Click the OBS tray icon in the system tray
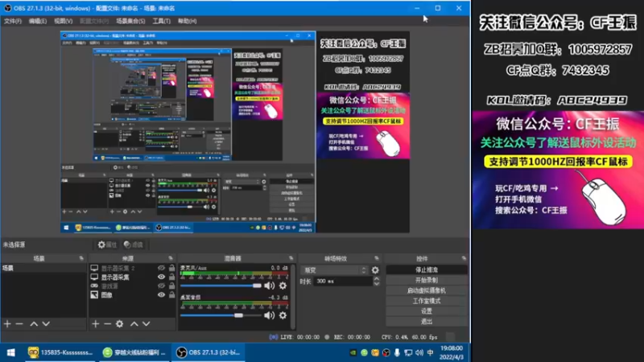644x362 pixels. pos(386,352)
